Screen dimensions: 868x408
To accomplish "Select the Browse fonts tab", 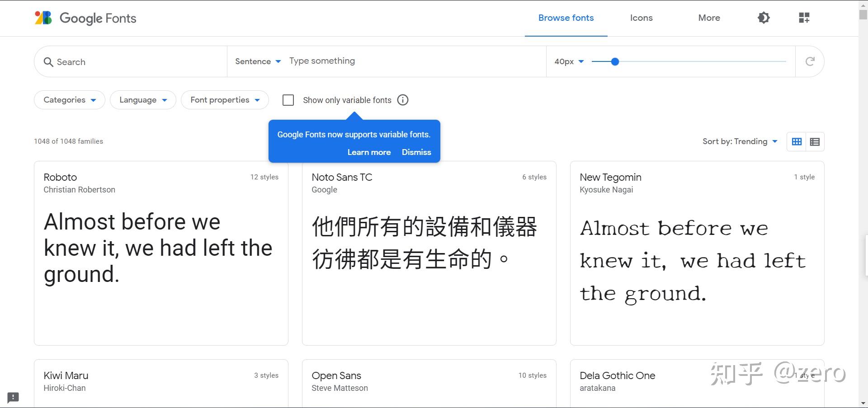I will pyautogui.click(x=566, y=18).
